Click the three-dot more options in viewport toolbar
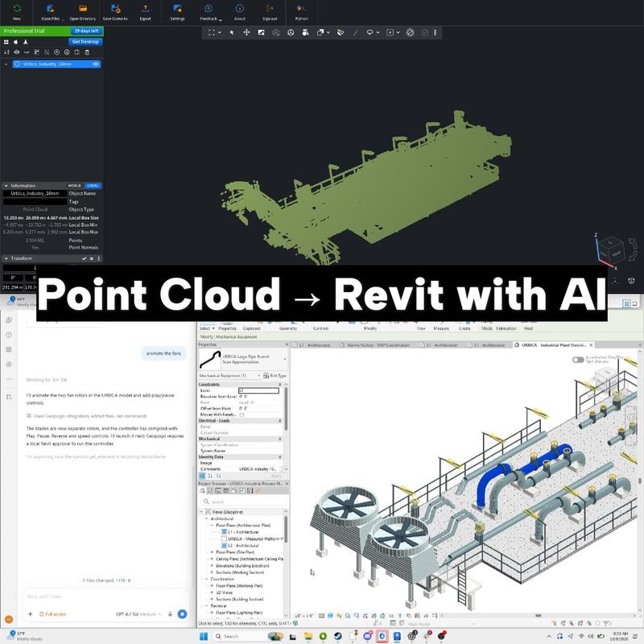Image resolution: width=644 pixels, height=644 pixels. pyautogui.click(x=436, y=32)
